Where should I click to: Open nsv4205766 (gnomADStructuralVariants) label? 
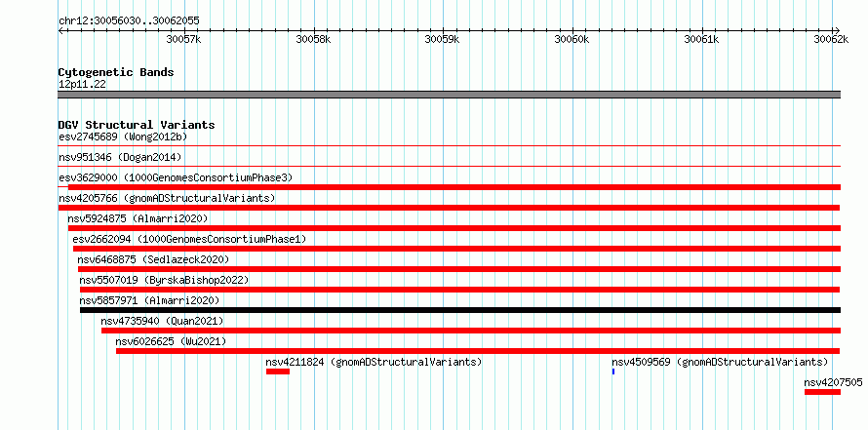[167, 198]
